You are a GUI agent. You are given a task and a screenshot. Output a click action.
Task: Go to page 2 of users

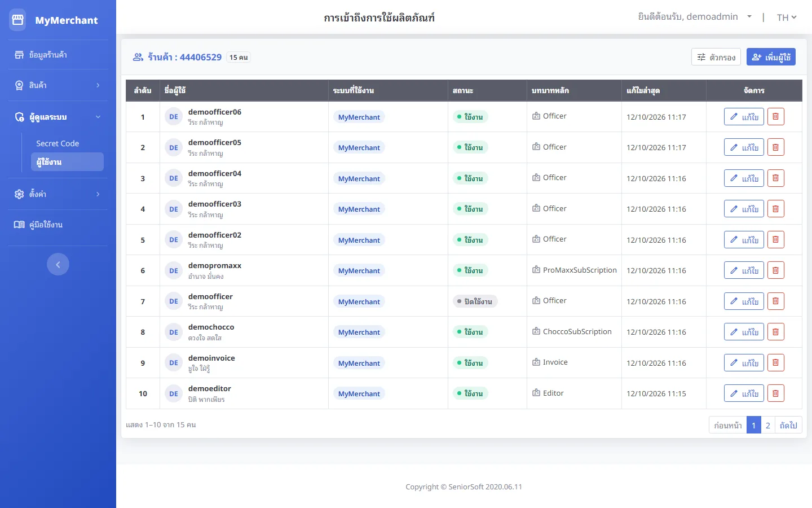coord(768,425)
